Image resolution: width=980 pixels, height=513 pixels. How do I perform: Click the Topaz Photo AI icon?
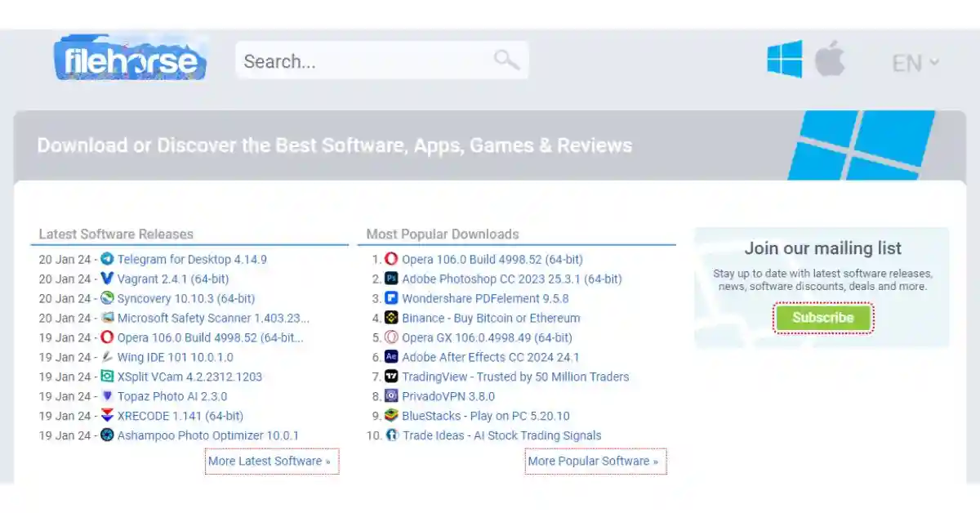tap(107, 396)
